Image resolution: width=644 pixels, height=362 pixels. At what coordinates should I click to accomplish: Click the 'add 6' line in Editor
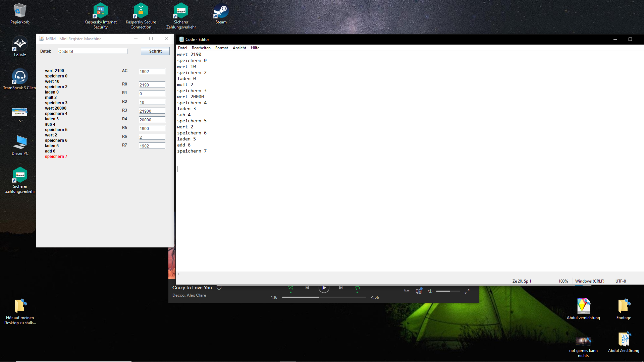[x=184, y=145]
